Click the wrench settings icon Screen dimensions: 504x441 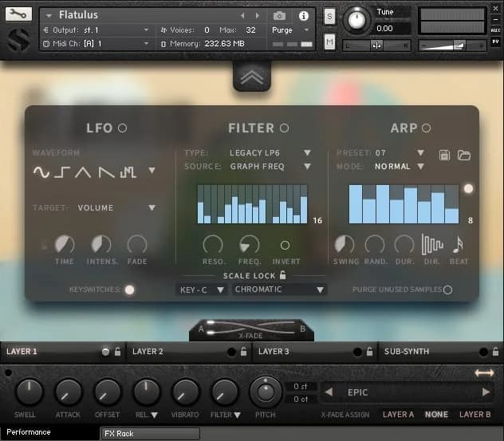(19, 14)
